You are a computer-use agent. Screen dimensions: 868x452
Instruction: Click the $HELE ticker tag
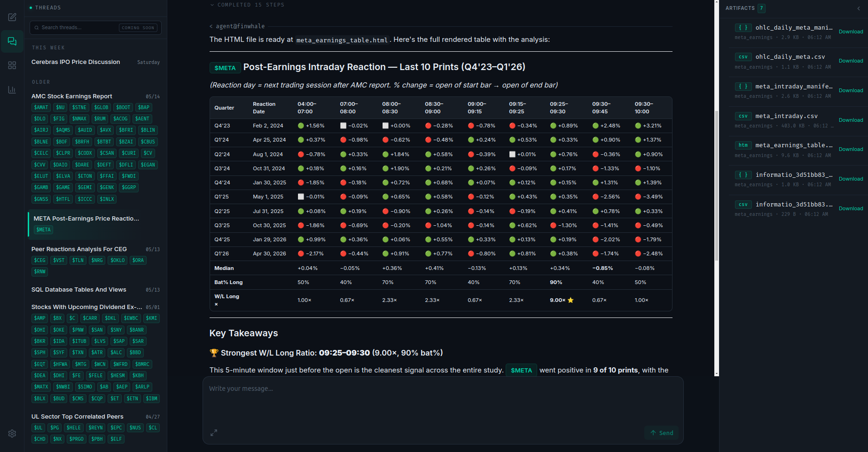pos(73,428)
